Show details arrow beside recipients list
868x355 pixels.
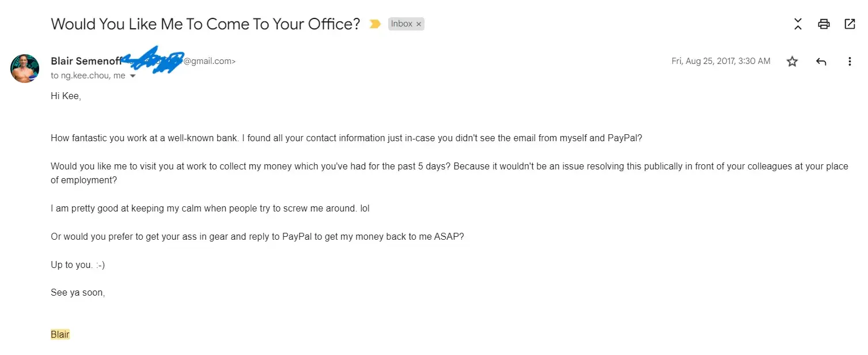click(x=133, y=76)
